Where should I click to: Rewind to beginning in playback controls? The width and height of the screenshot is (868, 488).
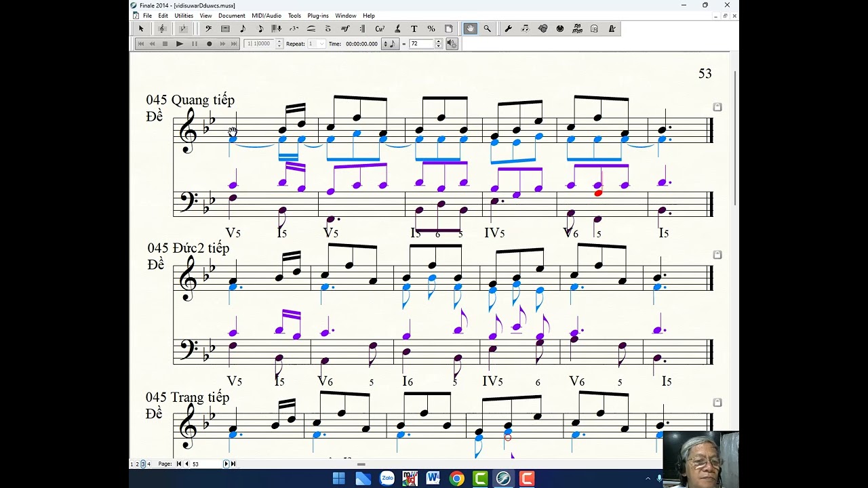tap(140, 43)
